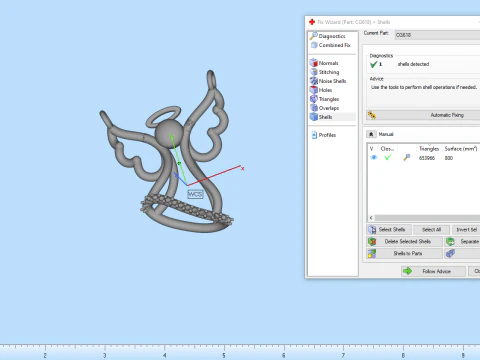
Task: Click the blue cubes button beside Shells to Parts
Action: [463, 253]
